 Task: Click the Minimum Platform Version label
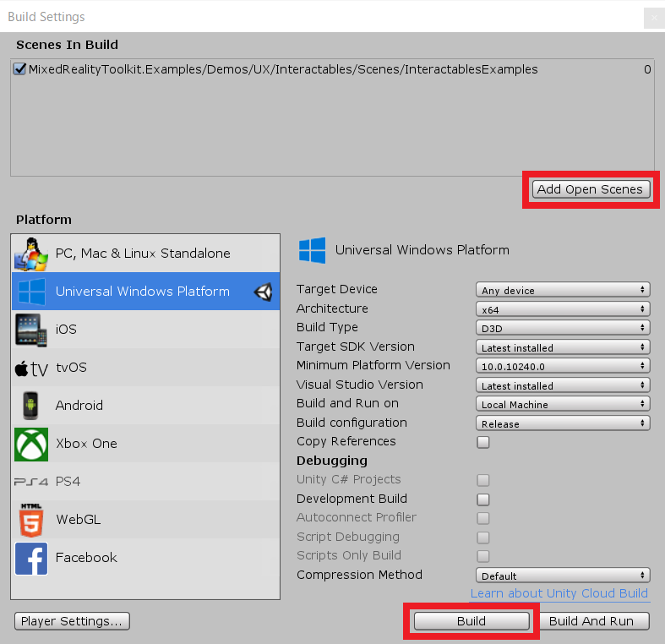(x=373, y=365)
